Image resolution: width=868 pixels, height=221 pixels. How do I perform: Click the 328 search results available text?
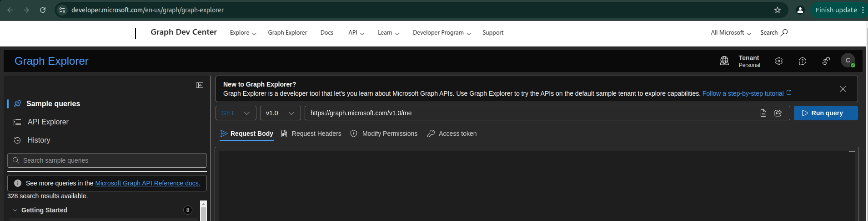47,196
